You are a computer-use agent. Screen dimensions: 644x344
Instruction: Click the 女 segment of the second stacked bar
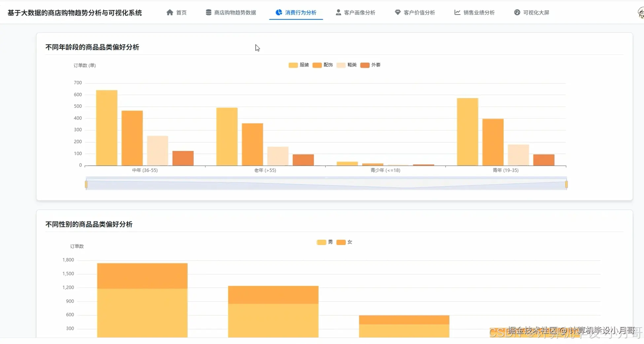(x=273, y=294)
